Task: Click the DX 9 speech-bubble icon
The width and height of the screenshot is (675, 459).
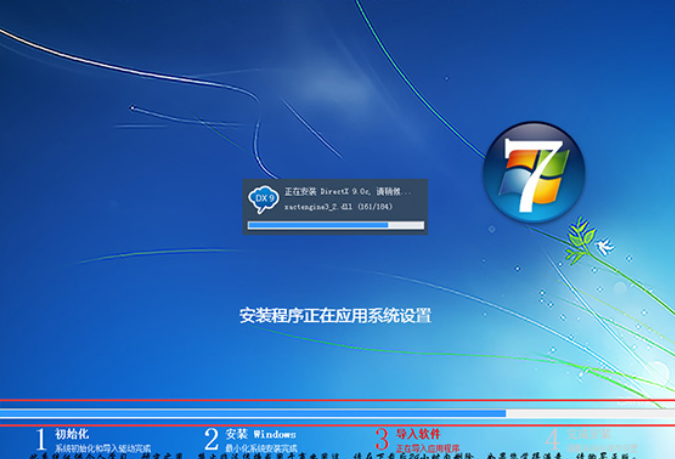Action: click(263, 199)
